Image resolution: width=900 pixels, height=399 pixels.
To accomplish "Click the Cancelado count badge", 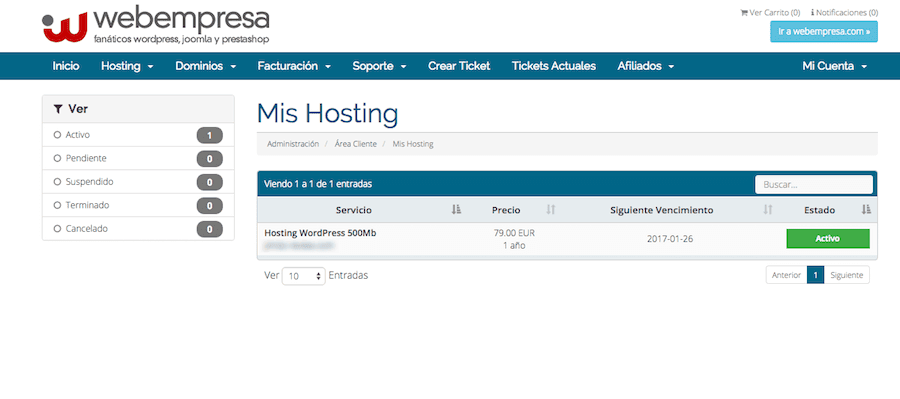I will (210, 230).
